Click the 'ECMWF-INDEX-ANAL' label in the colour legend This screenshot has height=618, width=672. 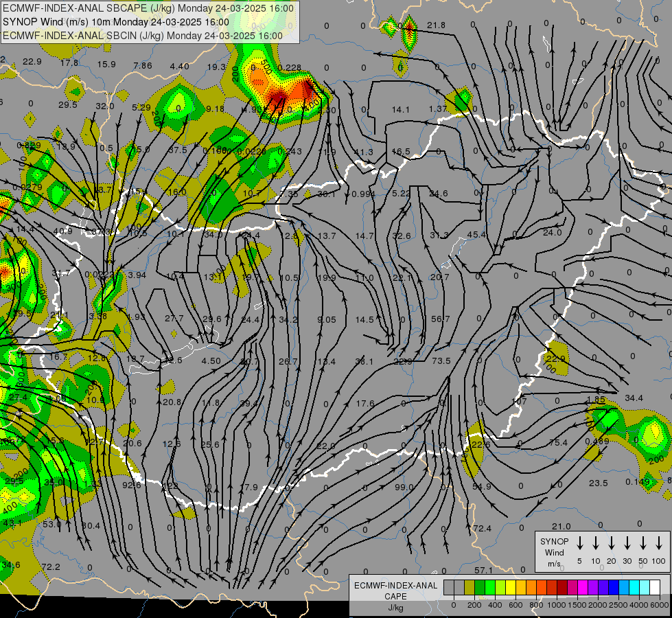395,586
